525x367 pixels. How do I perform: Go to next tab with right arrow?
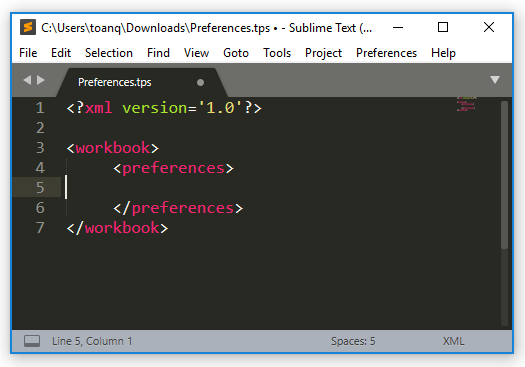point(41,80)
